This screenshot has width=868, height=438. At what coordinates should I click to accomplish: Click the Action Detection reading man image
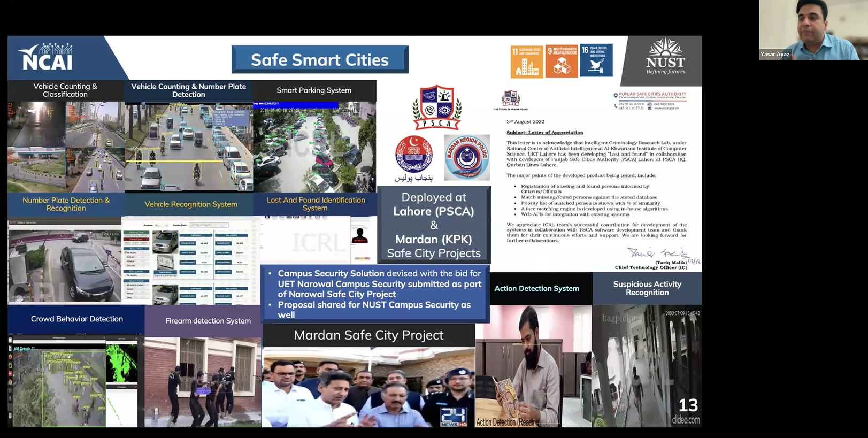pyautogui.click(x=533, y=366)
